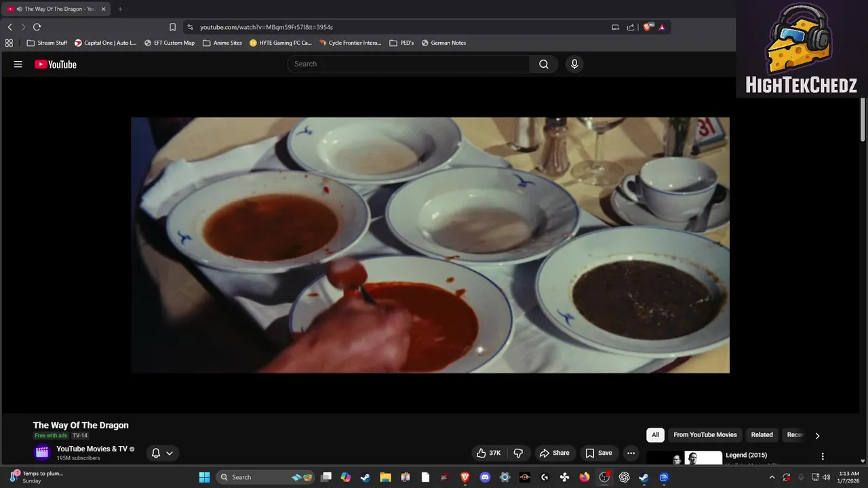Click the youtube.com URL address field

(x=400, y=27)
